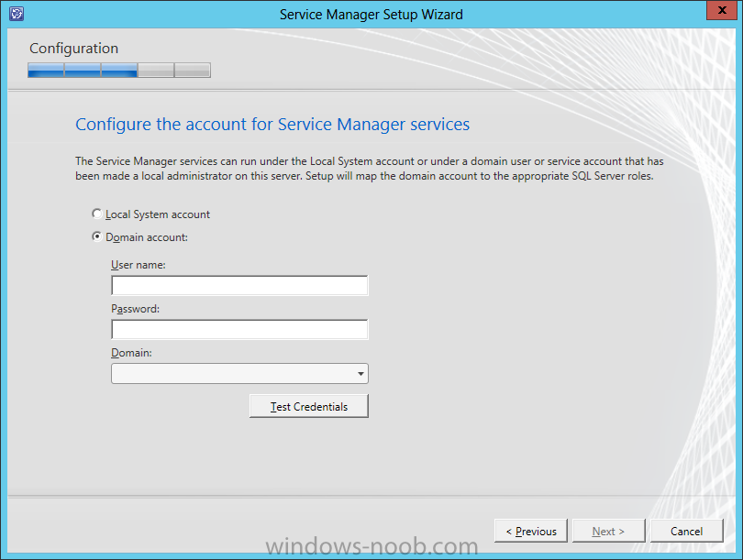Click the 'Configuration' step title text

[x=74, y=49]
